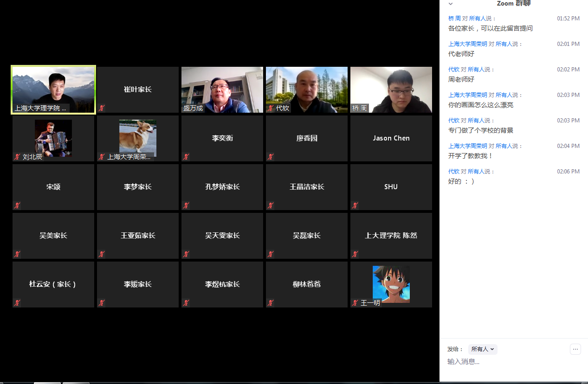Click the muted microphone icon on 崔叶家长's tile

tap(102, 108)
